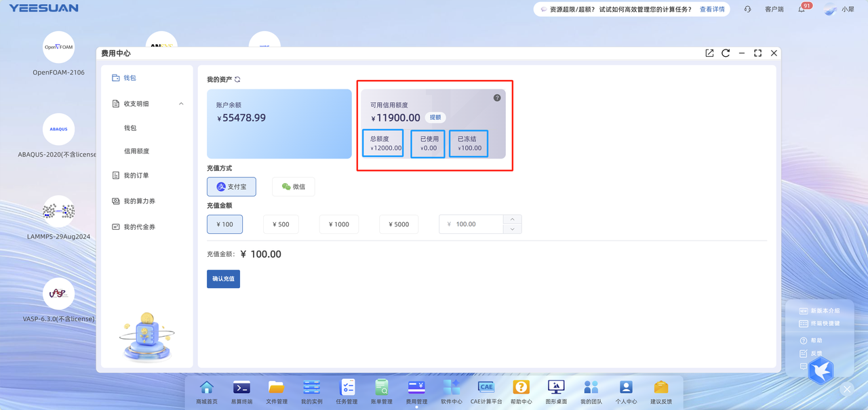Launch the VASP-6.3.0 desktop icon
The height and width of the screenshot is (410, 868).
click(x=58, y=293)
